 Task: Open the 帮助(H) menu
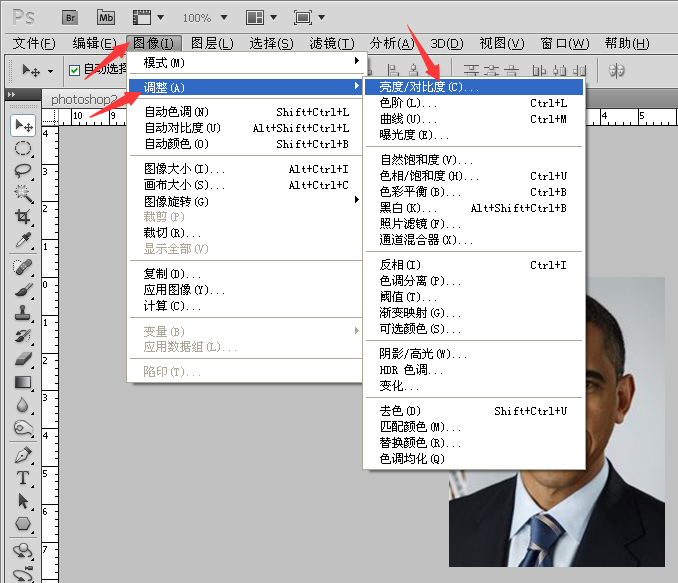pyautogui.click(x=627, y=43)
